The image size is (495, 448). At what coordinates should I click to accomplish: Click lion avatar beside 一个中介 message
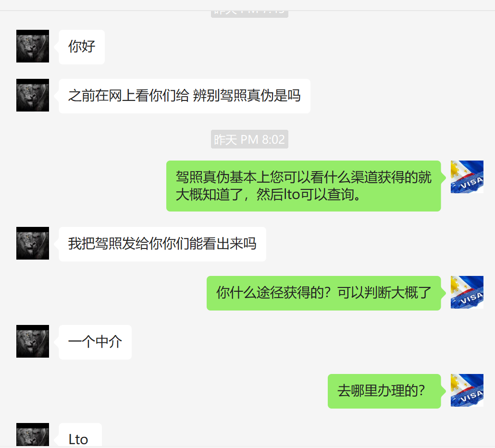pyautogui.click(x=33, y=341)
